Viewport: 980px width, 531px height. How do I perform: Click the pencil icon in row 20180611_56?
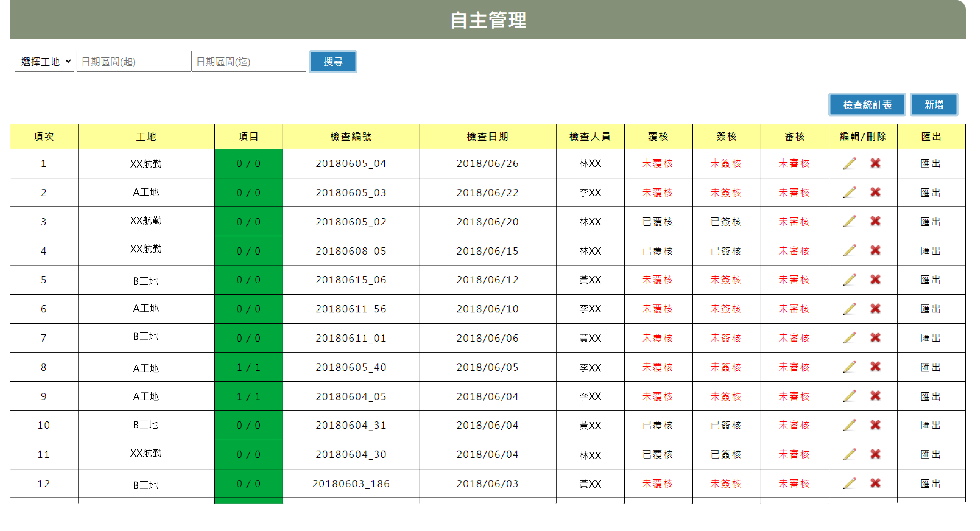849,309
